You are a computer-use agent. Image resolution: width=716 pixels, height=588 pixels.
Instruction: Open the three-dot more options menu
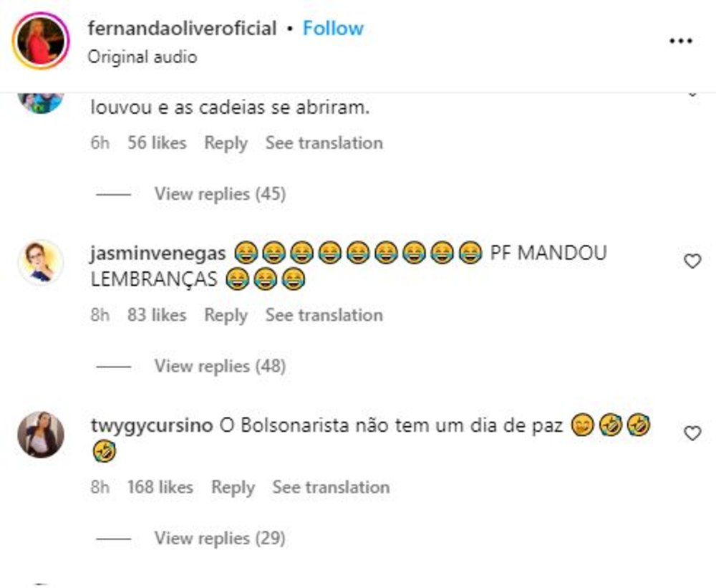click(681, 41)
